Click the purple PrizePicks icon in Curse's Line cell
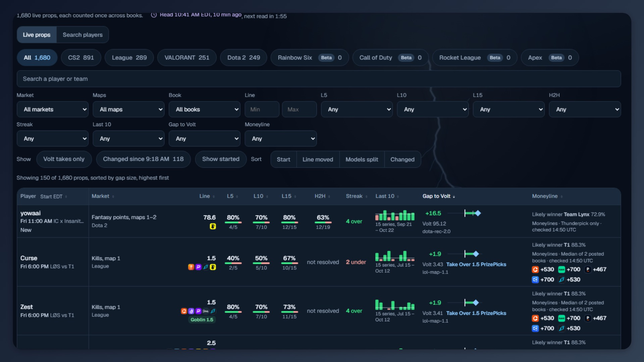 (198, 267)
